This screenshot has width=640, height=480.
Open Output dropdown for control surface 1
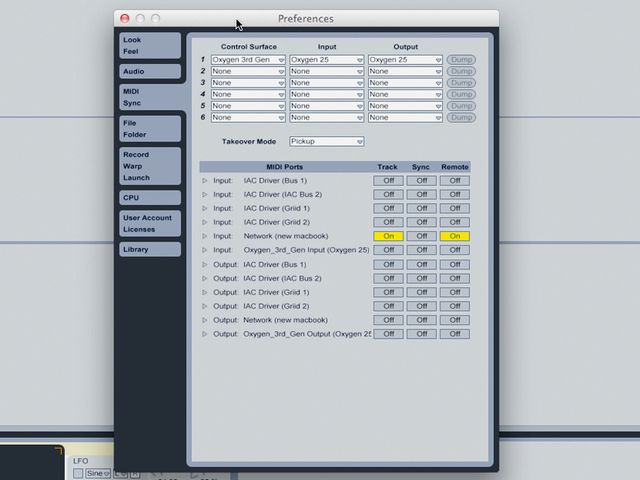pyautogui.click(x=405, y=60)
